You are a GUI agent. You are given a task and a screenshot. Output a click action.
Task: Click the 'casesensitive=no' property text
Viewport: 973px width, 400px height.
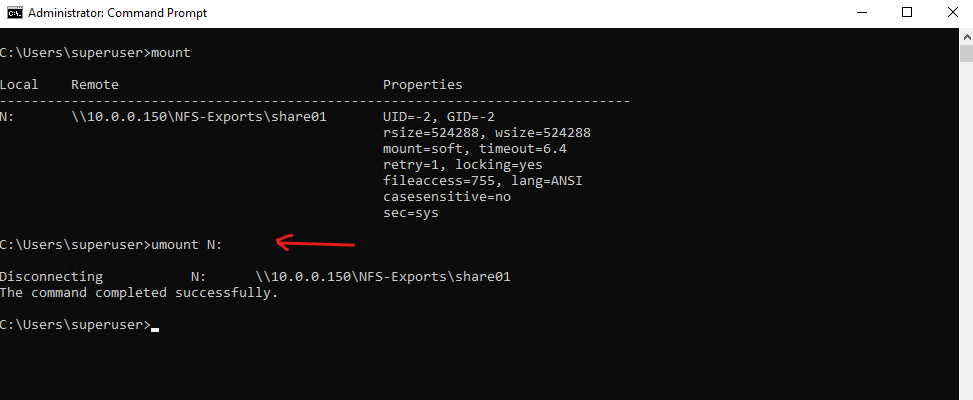click(x=447, y=197)
